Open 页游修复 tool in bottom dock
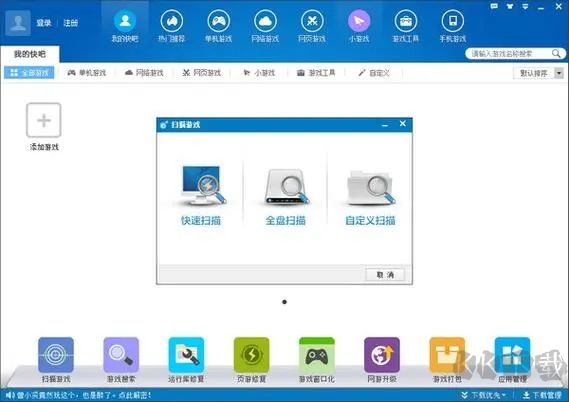 pos(251,360)
